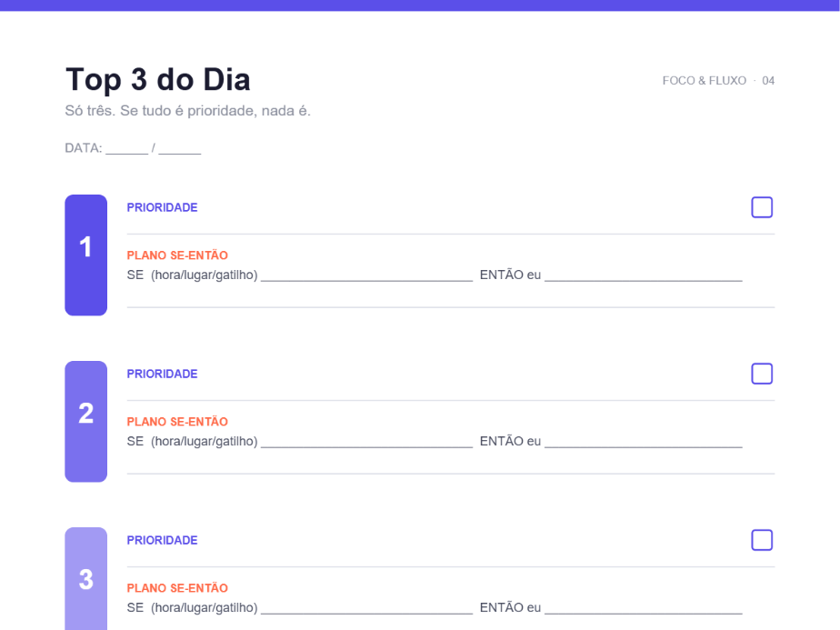Click the "ENTÃO eu" text in block 3
Screen dimensions: 840x630
510,607
